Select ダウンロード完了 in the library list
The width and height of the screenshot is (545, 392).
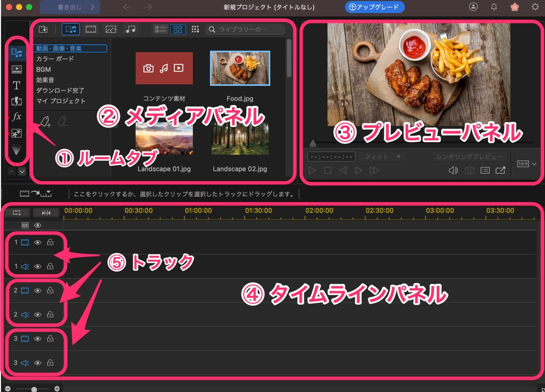(x=60, y=91)
